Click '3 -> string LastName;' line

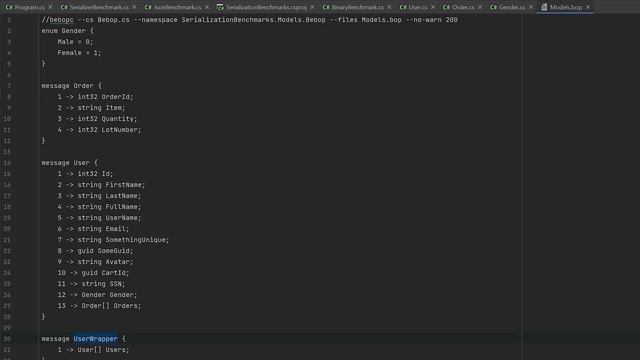coord(99,196)
